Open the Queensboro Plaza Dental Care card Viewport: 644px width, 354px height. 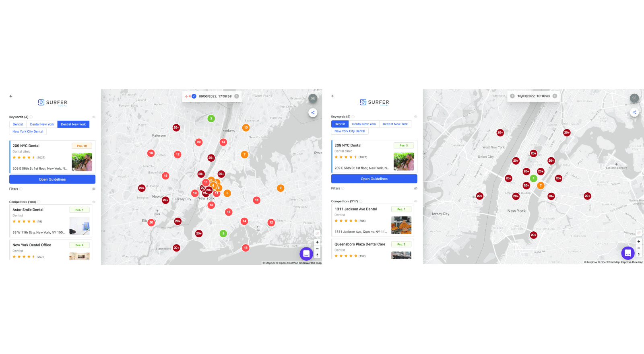[x=373, y=249]
